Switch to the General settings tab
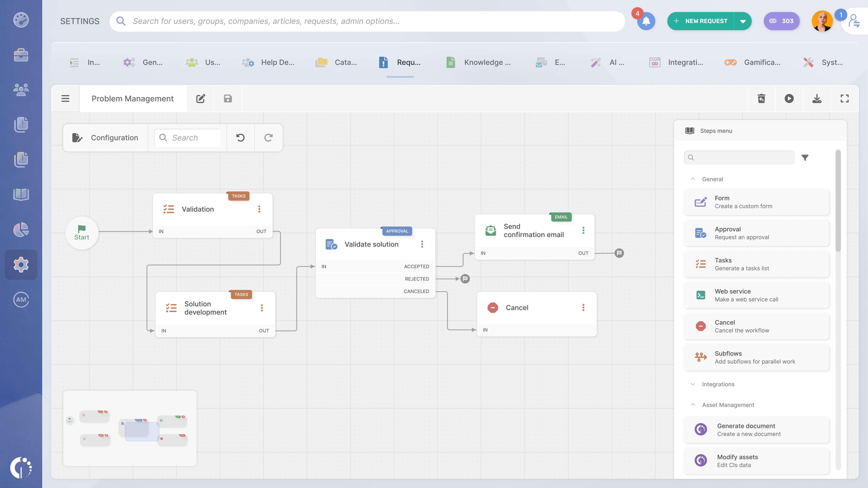868x488 pixels. 143,62
